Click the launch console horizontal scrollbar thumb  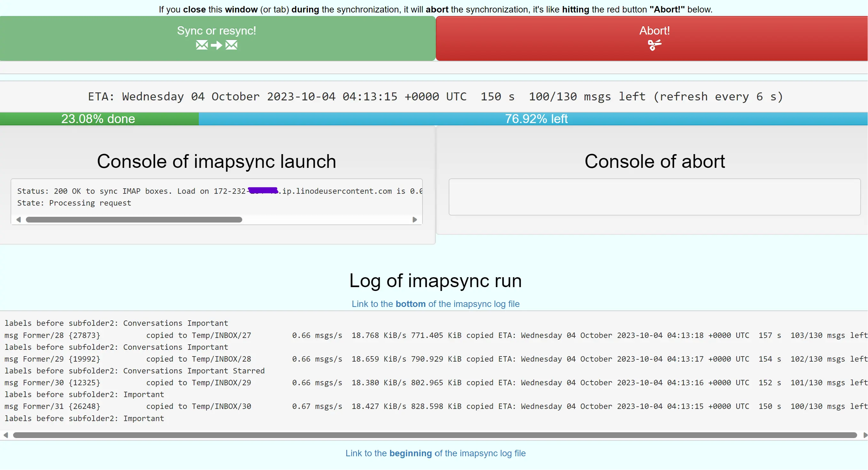[x=134, y=220]
